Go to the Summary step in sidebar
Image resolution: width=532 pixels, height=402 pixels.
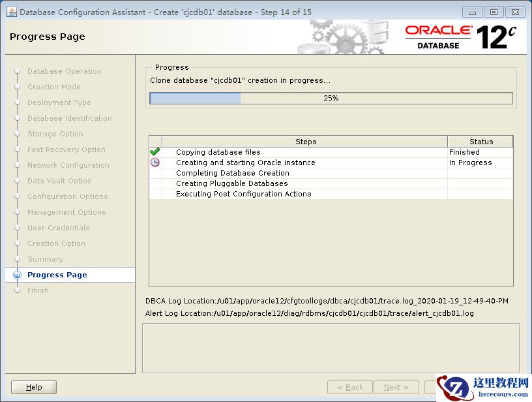click(x=45, y=259)
